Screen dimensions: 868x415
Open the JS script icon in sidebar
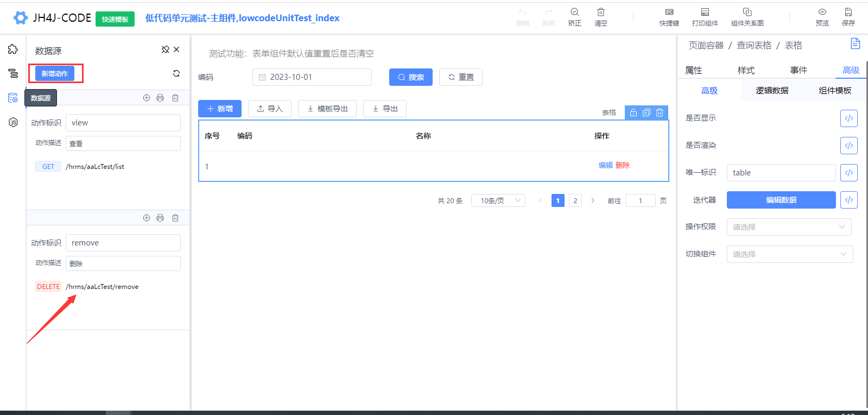point(13,122)
